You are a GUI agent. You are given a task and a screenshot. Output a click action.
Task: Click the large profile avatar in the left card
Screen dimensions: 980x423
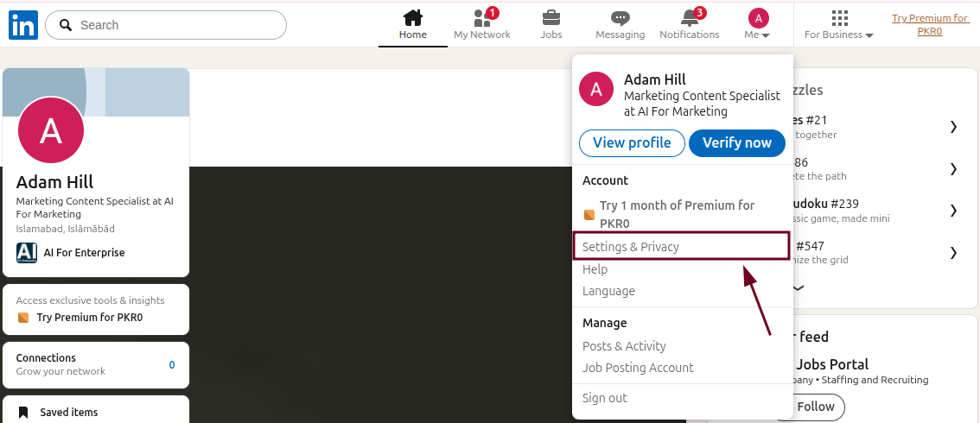click(51, 130)
